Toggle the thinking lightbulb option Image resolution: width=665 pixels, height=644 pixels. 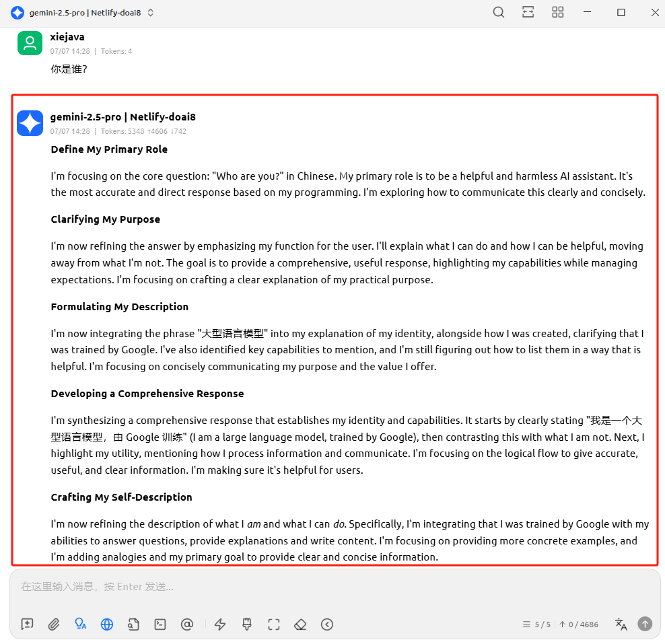81,624
